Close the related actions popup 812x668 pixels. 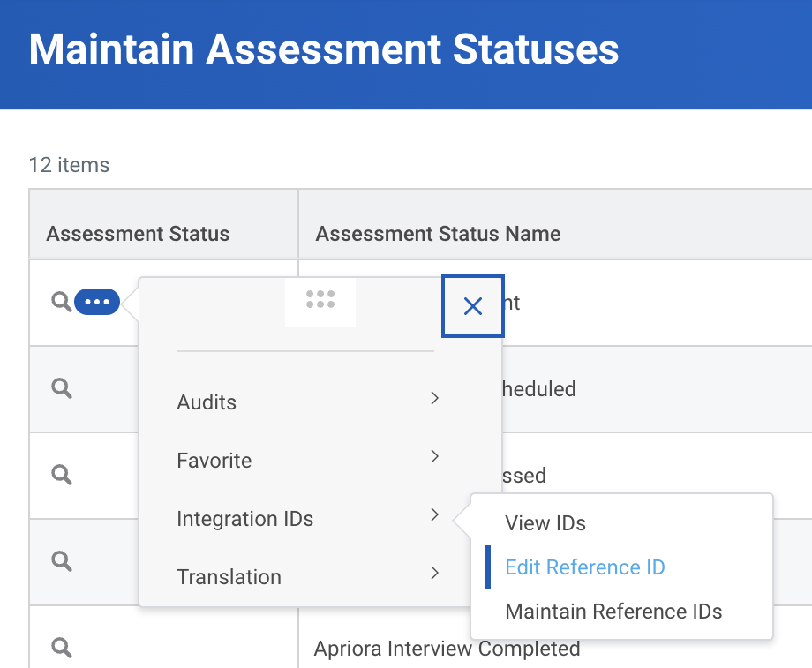pyautogui.click(x=473, y=306)
